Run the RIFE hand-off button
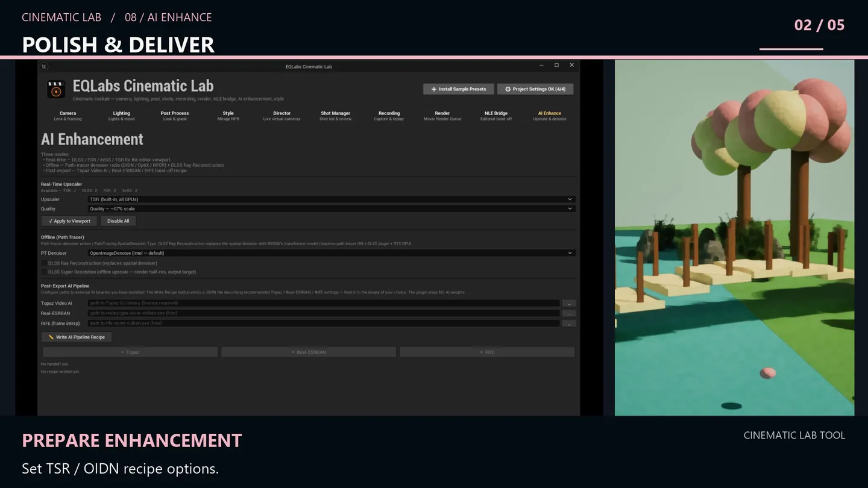This screenshot has width=868, height=488. pos(487,352)
